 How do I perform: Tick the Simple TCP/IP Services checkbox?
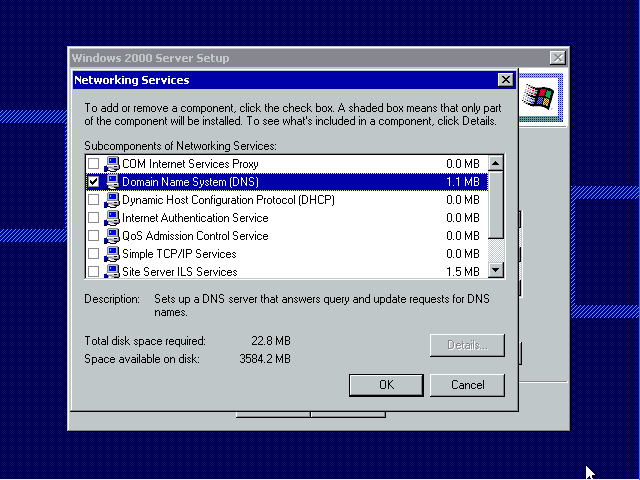tap(94, 254)
